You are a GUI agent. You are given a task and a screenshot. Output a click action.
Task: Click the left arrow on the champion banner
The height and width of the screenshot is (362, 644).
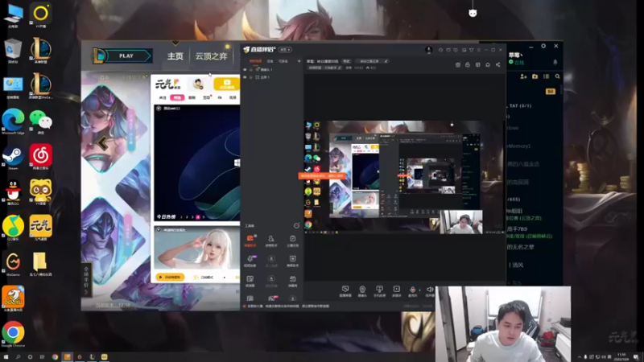click(x=102, y=143)
